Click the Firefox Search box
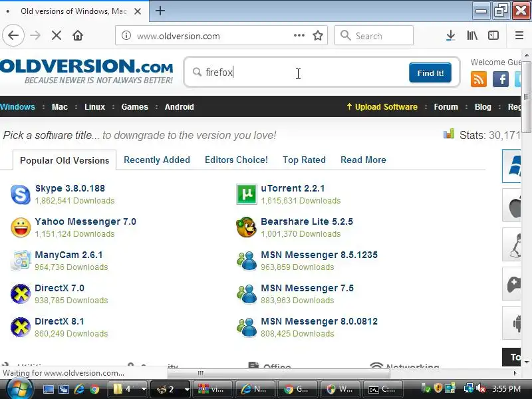This screenshot has height=399, width=532. pos(374,35)
